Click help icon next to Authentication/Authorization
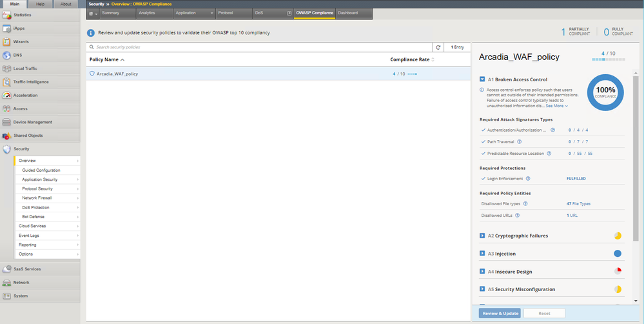The height and width of the screenshot is (324, 644). 552,130
